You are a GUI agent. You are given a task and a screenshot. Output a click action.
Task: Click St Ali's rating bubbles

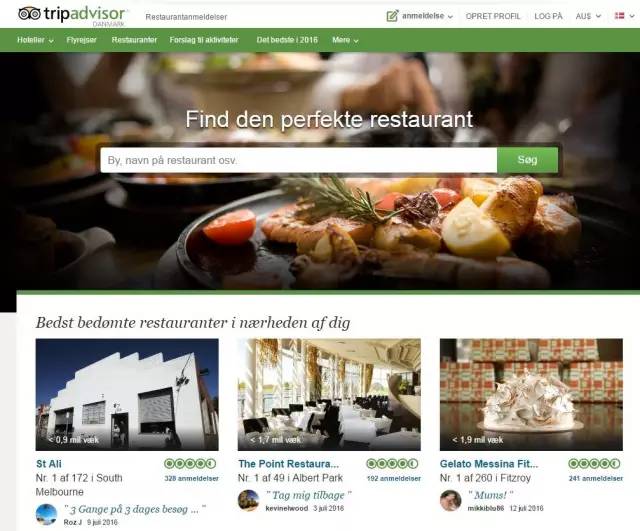point(190,464)
